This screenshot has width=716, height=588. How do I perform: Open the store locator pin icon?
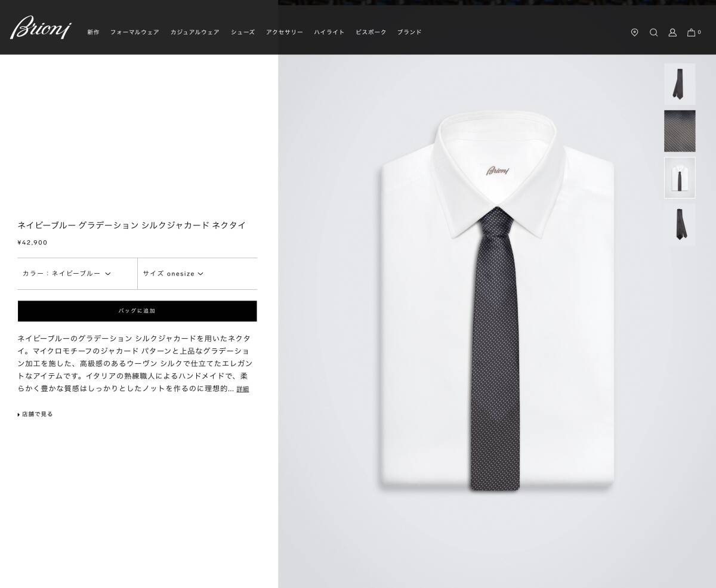coord(634,32)
